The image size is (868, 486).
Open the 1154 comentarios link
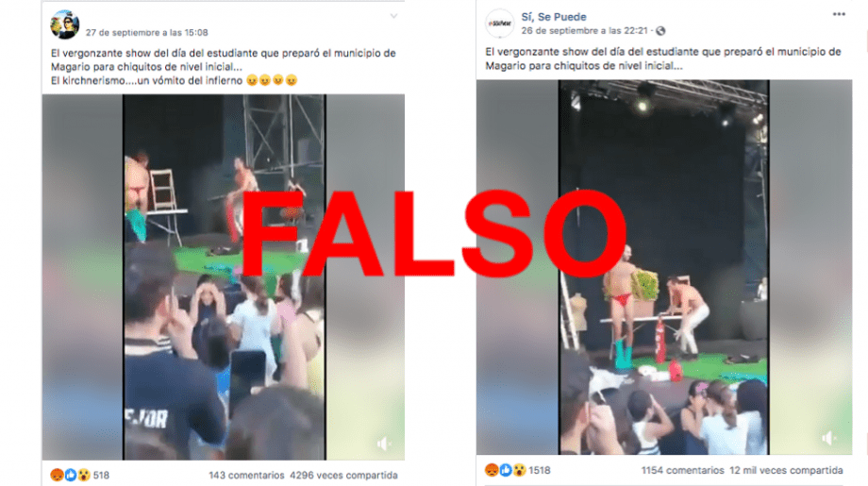tap(682, 470)
